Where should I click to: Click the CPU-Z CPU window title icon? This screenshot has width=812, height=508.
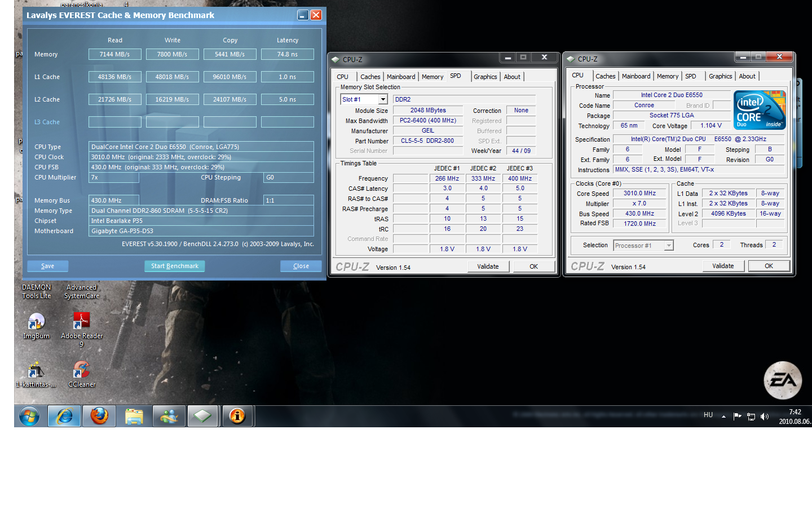(x=571, y=59)
